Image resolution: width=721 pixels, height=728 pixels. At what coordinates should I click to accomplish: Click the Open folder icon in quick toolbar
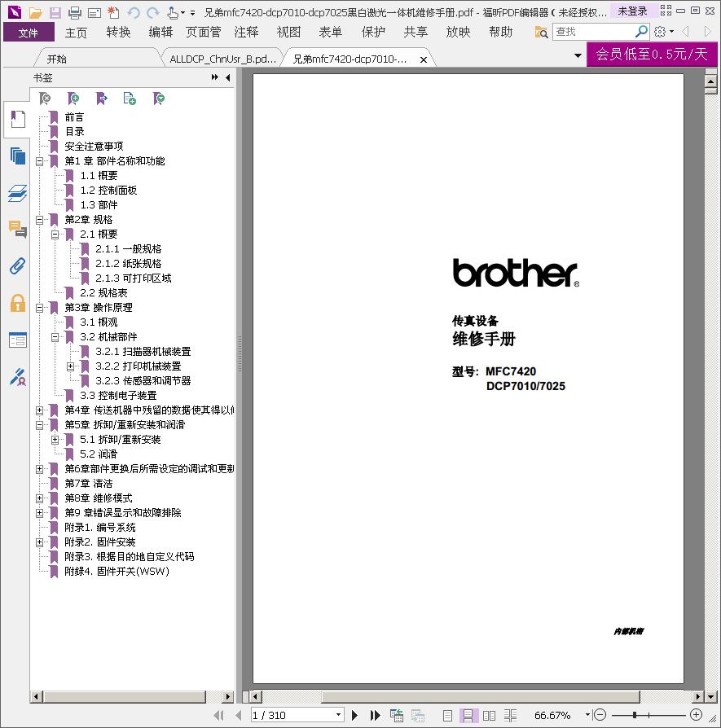click(x=35, y=12)
